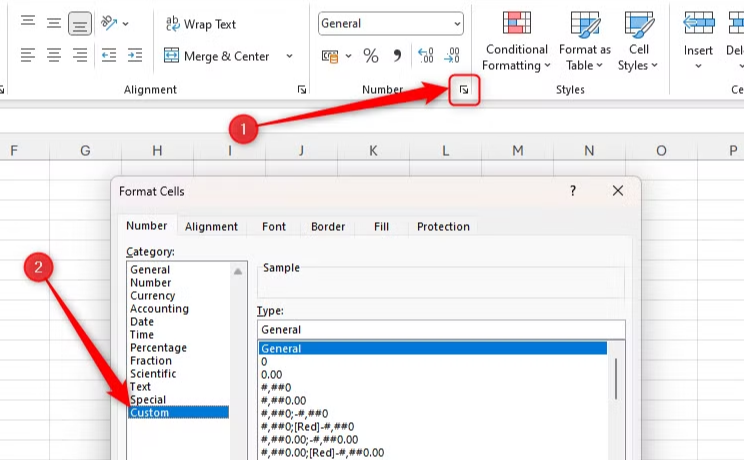Apply Comma Style
The image size is (744, 460).
(397, 56)
